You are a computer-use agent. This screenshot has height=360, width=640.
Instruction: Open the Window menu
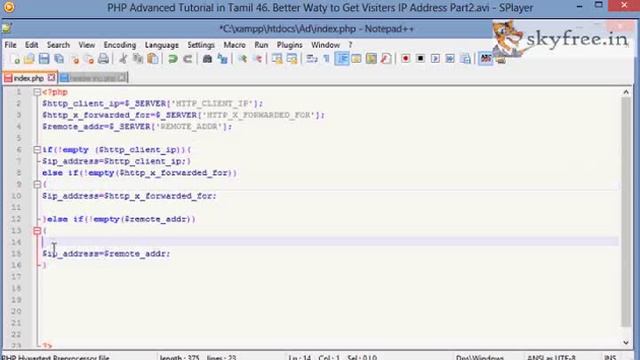325,45
